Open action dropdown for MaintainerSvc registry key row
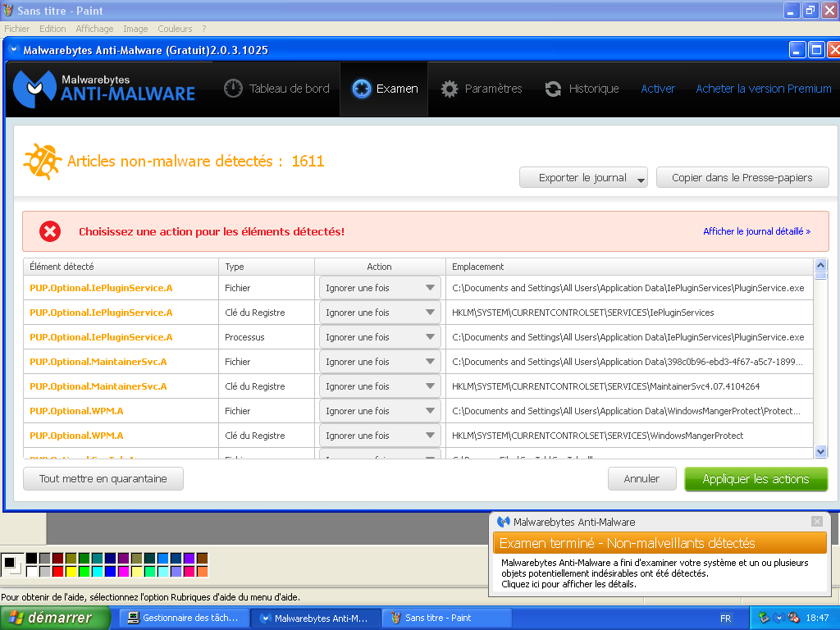 coord(380,386)
